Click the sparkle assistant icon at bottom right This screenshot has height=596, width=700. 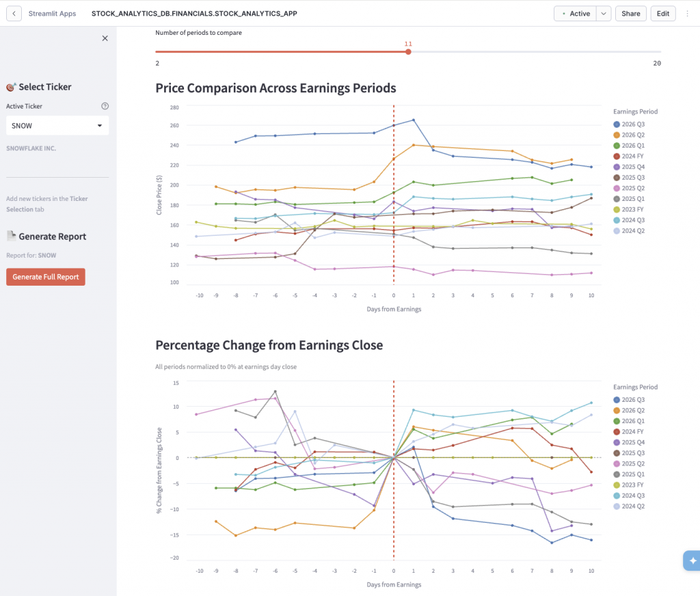(692, 560)
